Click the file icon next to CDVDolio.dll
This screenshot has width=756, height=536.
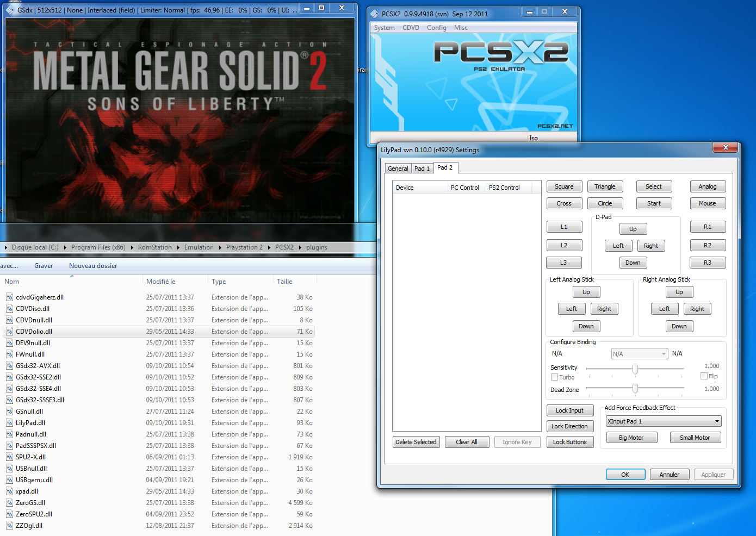pos(9,332)
